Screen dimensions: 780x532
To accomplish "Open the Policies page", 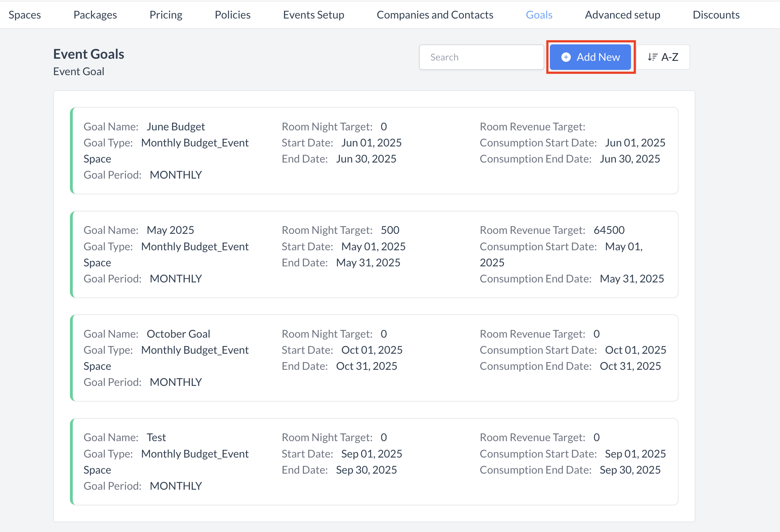I will coord(232,15).
